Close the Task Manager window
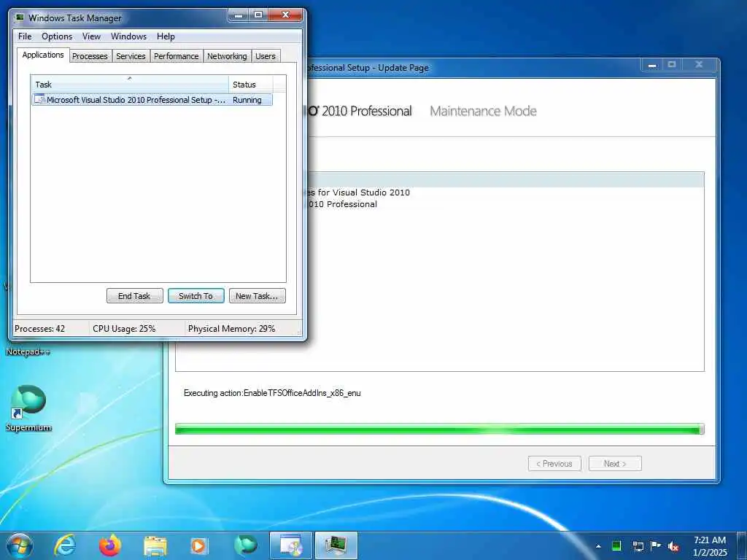This screenshot has width=747, height=560. (285, 15)
